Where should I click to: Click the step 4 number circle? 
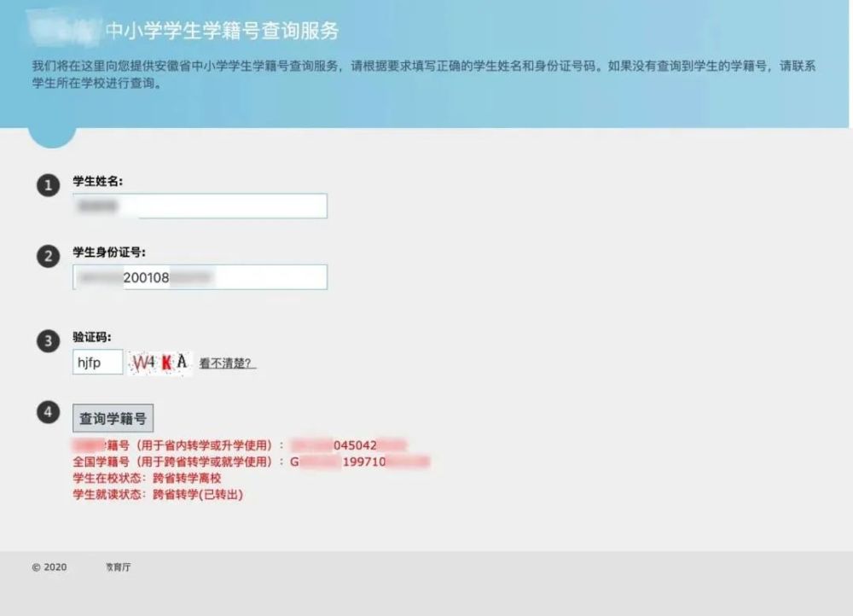[48, 412]
